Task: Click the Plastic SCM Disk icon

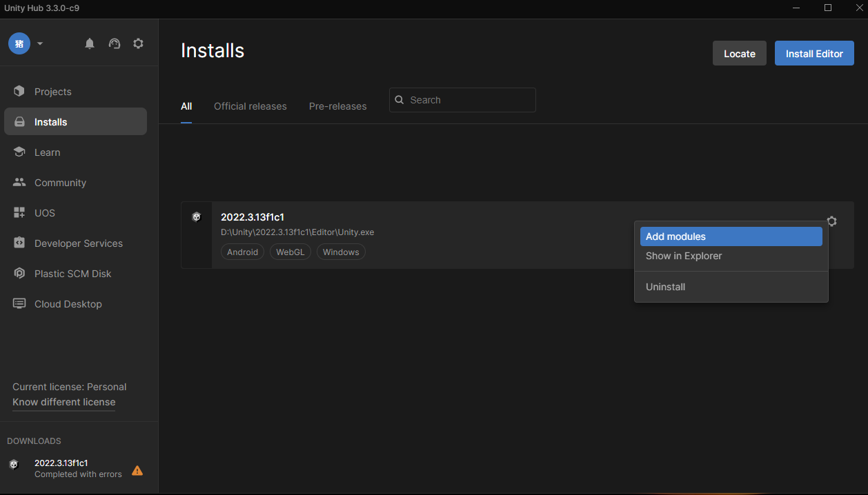Action: [19, 274]
